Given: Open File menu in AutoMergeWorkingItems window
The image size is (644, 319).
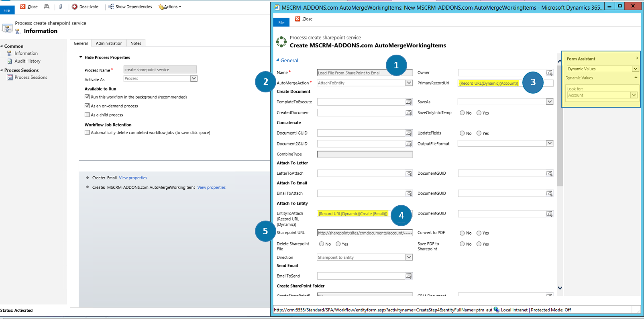Looking at the screenshot, I should tap(281, 22).
